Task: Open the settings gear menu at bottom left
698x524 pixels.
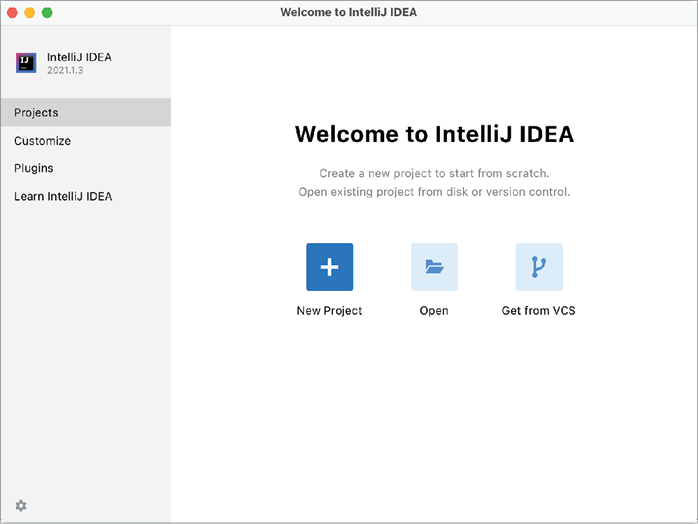Action: pyautogui.click(x=21, y=506)
